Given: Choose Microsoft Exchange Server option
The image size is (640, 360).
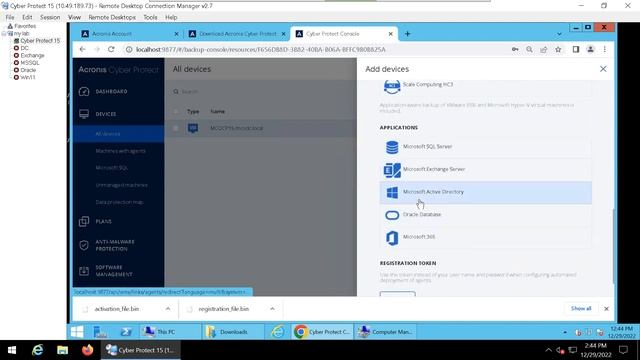Looking at the screenshot, I should [485, 169].
